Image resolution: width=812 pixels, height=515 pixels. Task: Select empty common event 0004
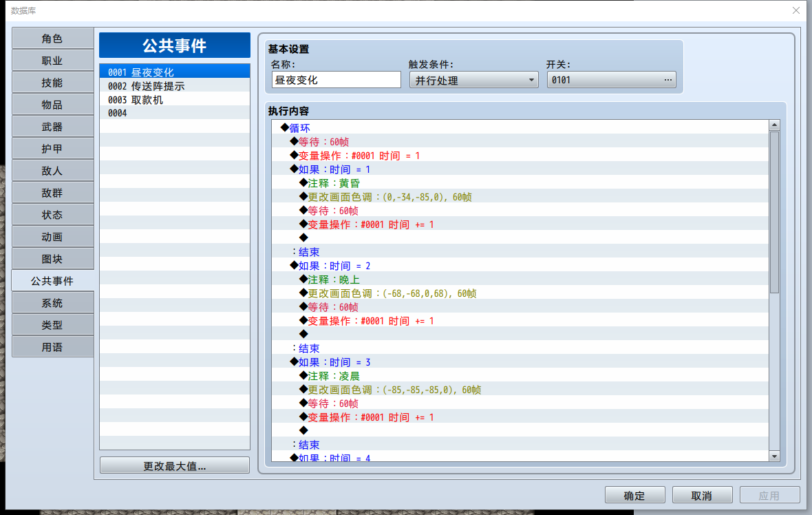pyautogui.click(x=175, y=113)
